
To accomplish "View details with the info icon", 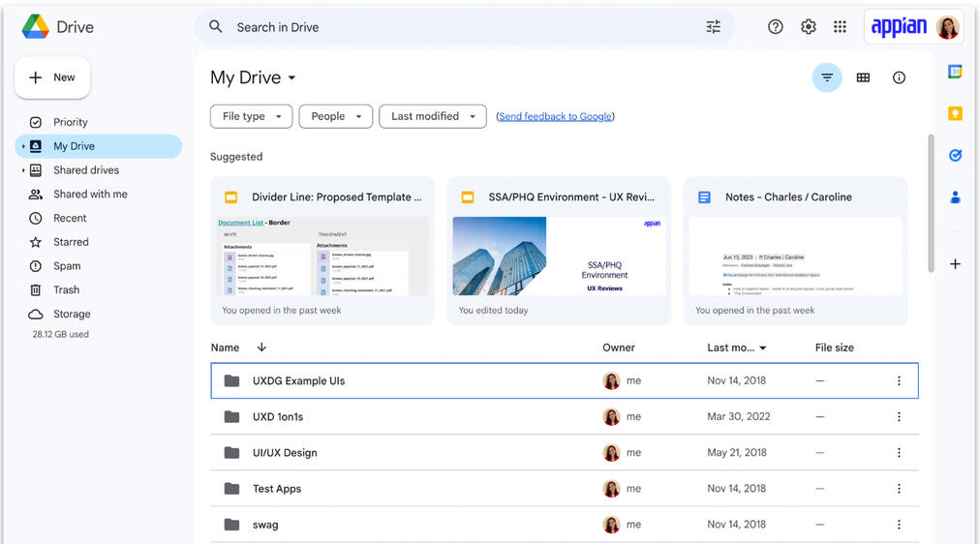I will coord(899,77).
